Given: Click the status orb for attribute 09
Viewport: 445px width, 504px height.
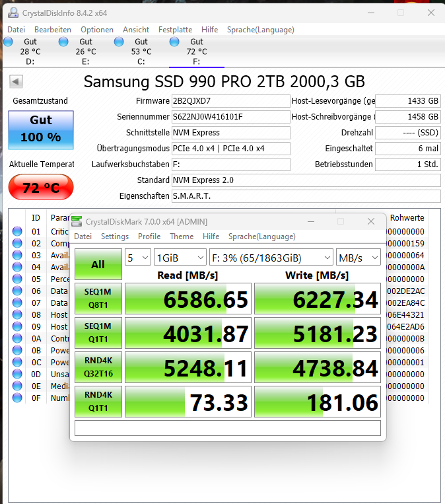Looking at the screenshot, I should 17,326.
